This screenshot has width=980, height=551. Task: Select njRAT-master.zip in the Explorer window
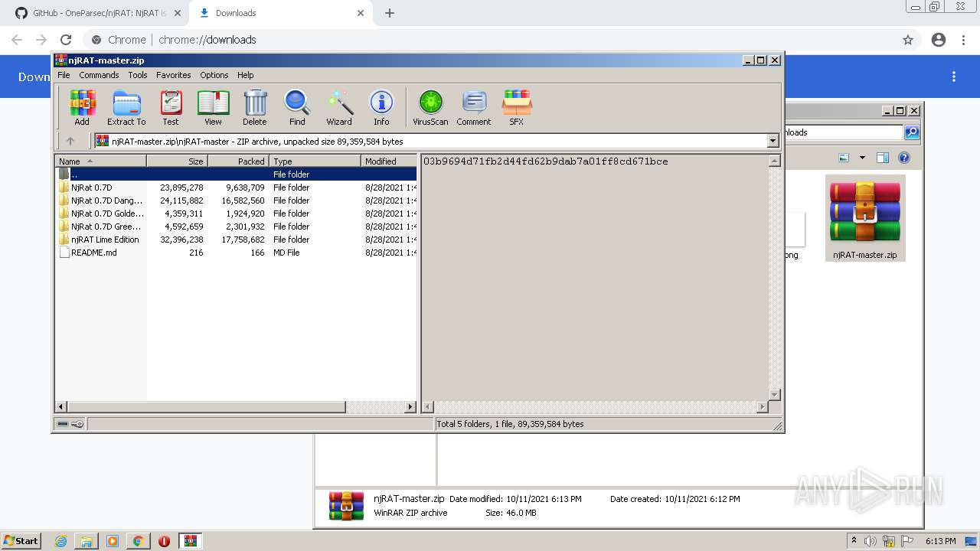point(865,218)
